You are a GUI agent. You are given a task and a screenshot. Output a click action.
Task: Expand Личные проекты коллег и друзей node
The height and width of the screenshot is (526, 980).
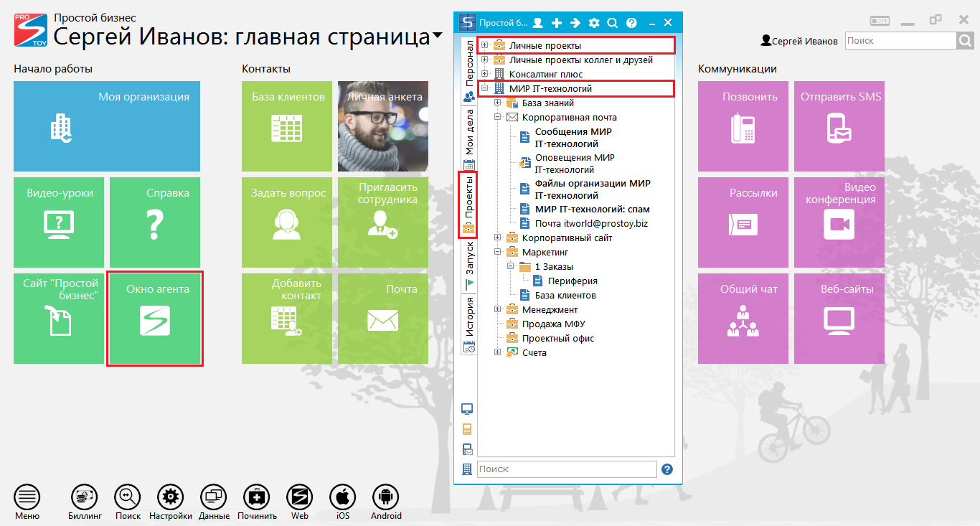(x=485, y=60)
